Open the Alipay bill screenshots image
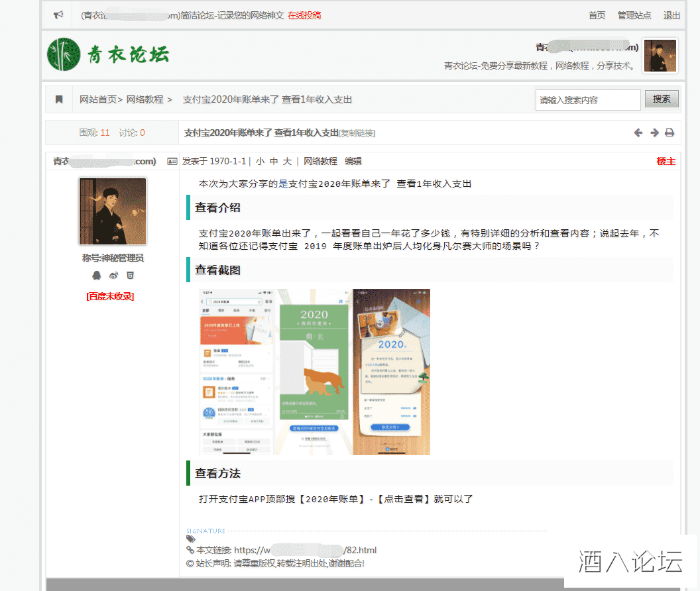The height and width of the screenshot is (591, 700). 314,372
